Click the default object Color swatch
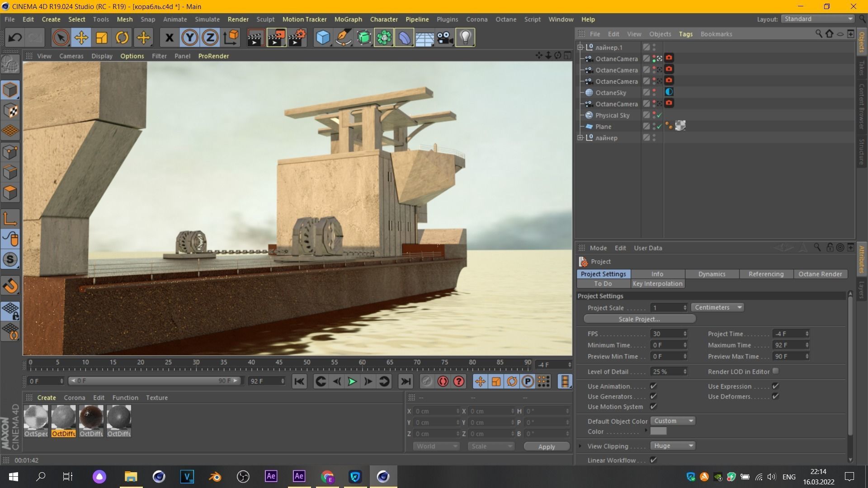Viewport: 868px width, 488px height. click(x=658, y=432)
